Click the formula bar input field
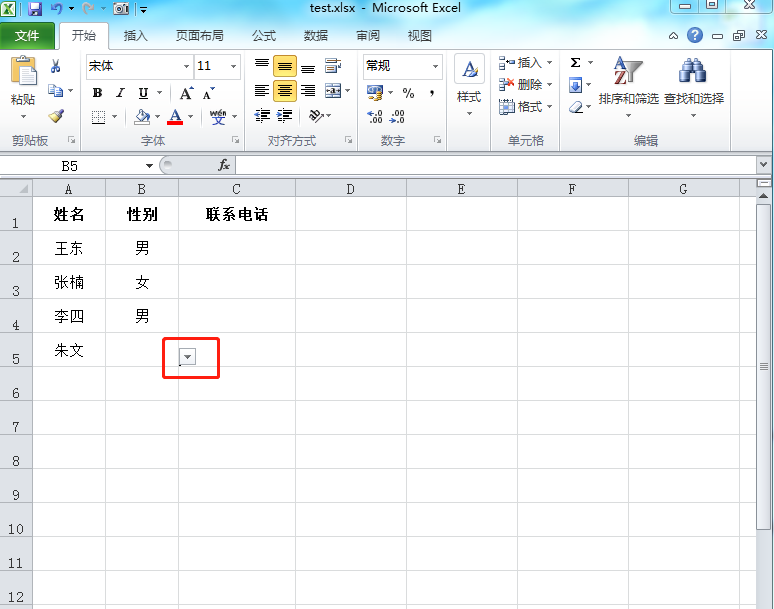Screen dimensions: 774x609 496,165
